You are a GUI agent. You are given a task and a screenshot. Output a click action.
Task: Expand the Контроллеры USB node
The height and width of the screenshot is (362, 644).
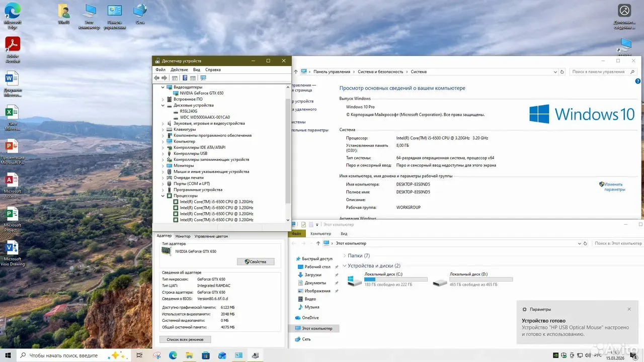click(x=163, y=153)
